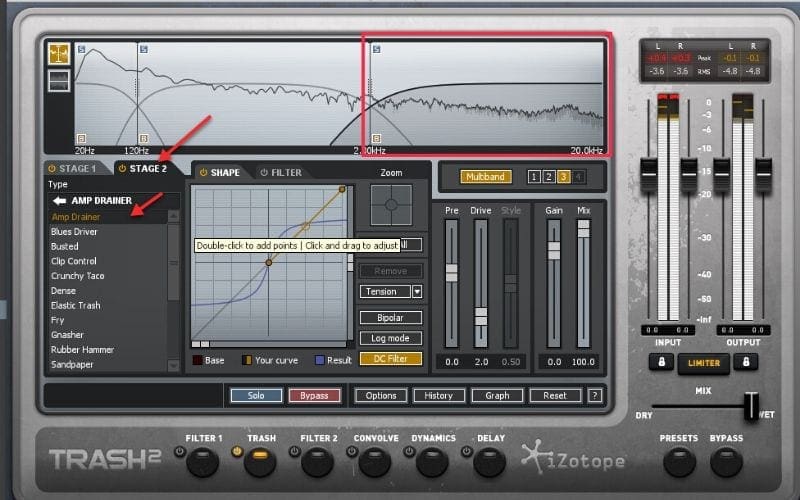The width and height of the screenshot is (800, 500).
Task: Open the History window
Action: point(439,395)
